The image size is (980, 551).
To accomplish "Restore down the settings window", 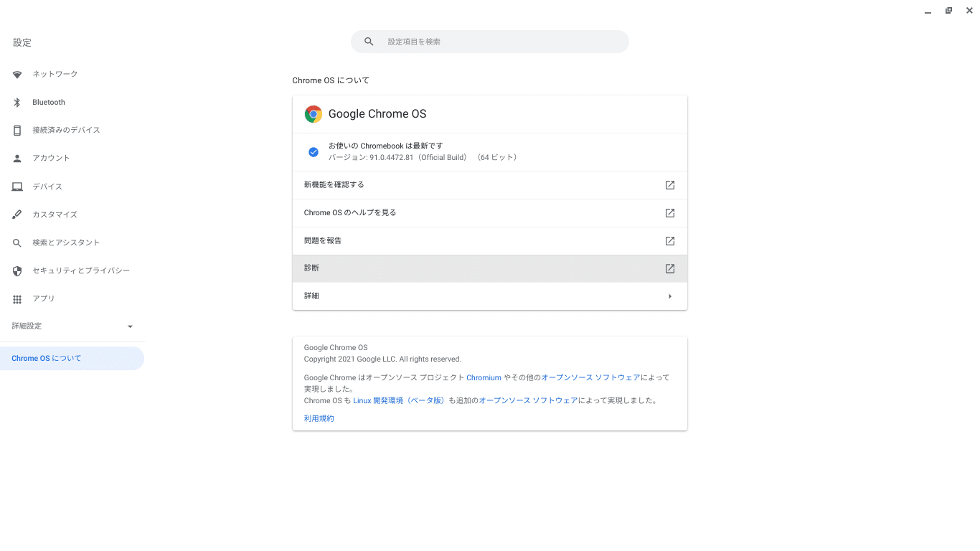I will click(x=948, y=11).
